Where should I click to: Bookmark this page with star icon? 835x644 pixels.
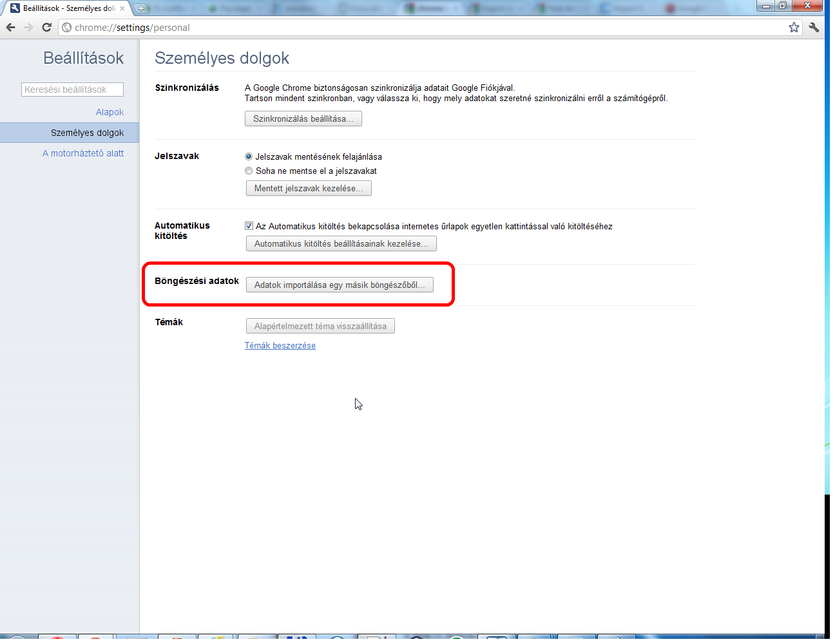(794, 27)
